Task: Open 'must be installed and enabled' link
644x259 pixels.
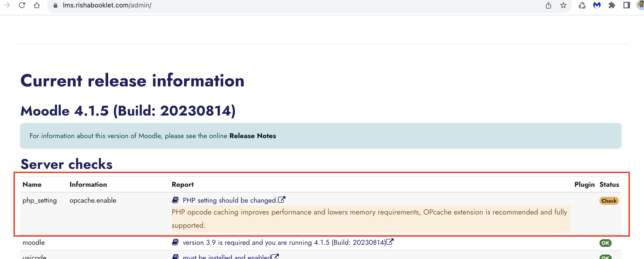Action: coord(227,256)
